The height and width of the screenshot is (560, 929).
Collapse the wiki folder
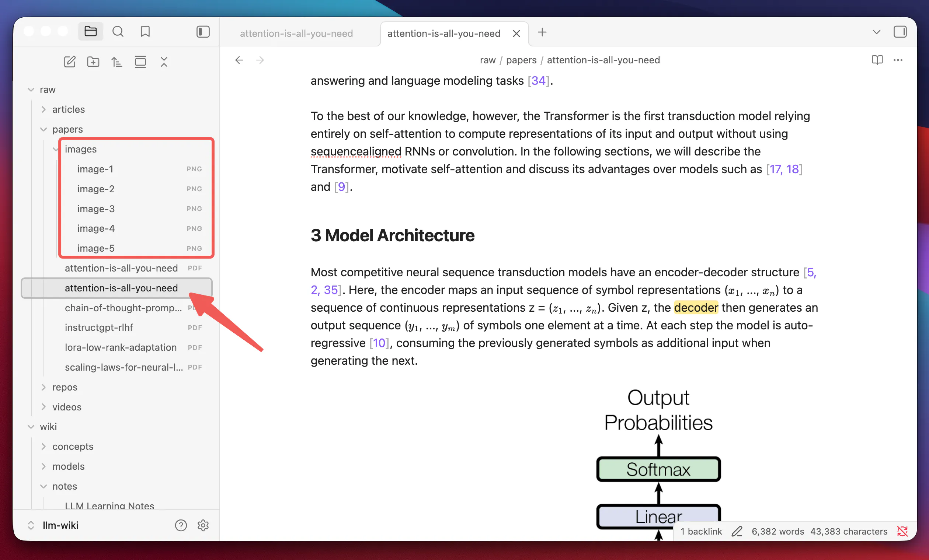[x=31, y=427]
